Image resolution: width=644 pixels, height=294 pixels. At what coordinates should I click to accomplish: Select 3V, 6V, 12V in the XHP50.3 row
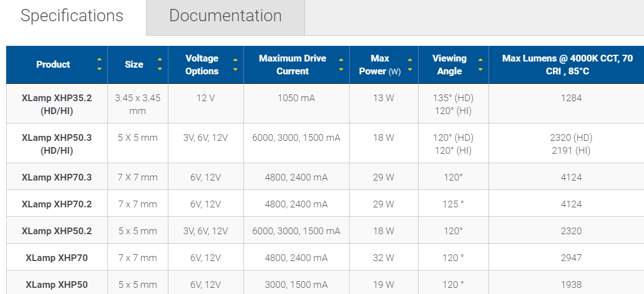(205, 137)
